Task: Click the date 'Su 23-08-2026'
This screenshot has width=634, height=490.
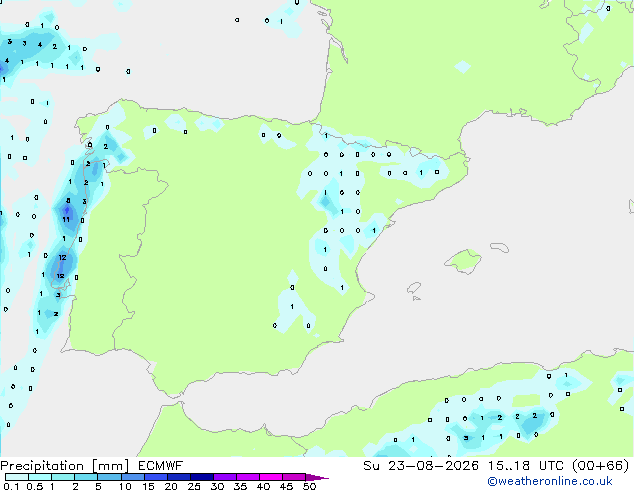Action: click(x=421, y=466)
